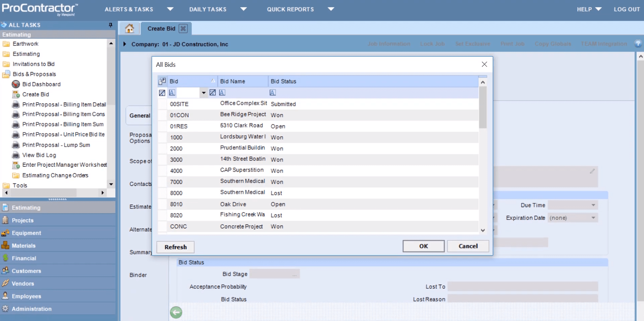Expand the Company header triangle
644x321 pixels.
125,44
